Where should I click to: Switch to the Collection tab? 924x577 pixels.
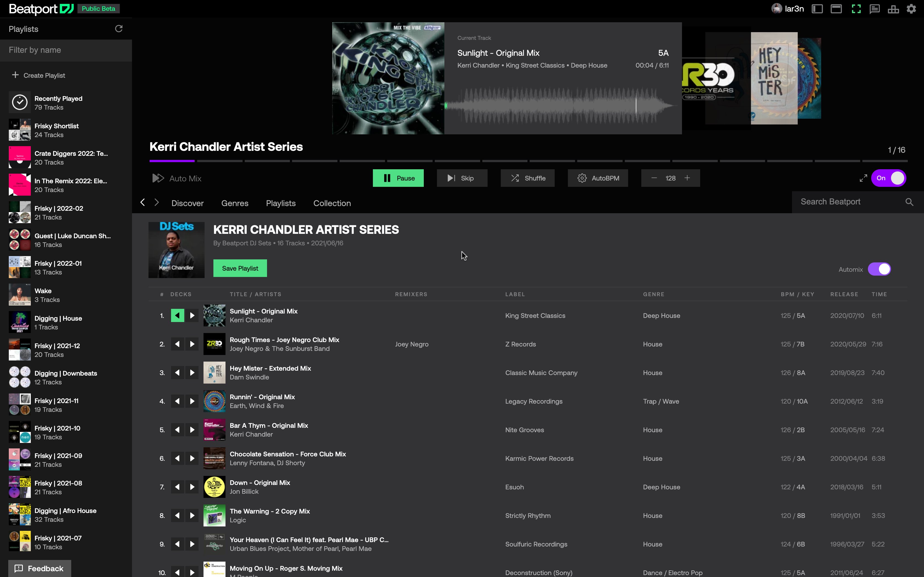332,203
